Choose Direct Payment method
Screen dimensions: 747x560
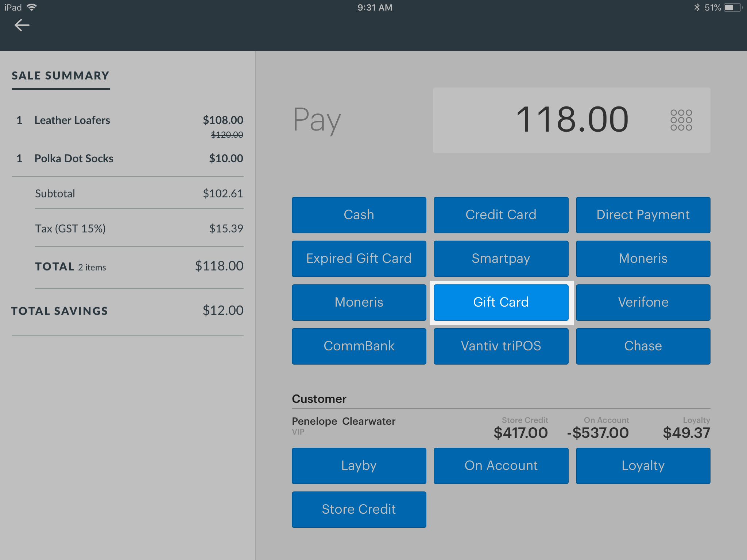click(x=643, y=215)
